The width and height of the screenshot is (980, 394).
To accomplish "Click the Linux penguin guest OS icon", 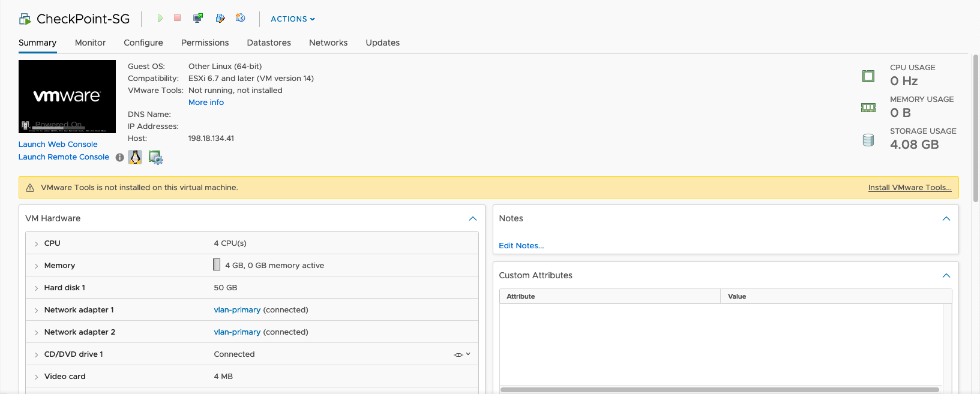I will click(135, 157).
